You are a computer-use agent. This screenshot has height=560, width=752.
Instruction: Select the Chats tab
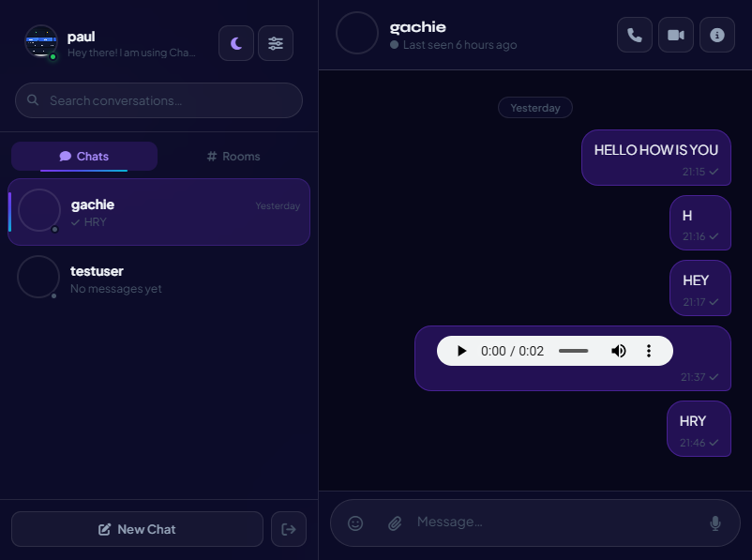point(84,157)
